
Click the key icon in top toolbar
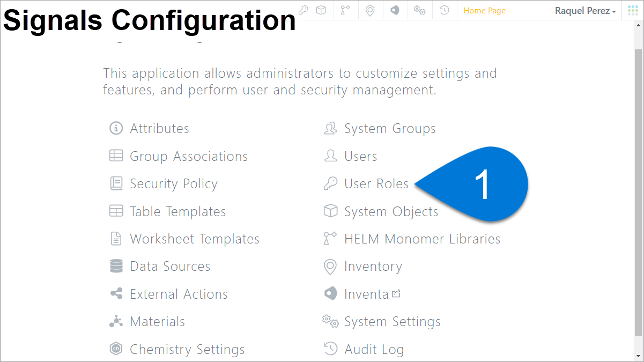click(x=304, y=10)
